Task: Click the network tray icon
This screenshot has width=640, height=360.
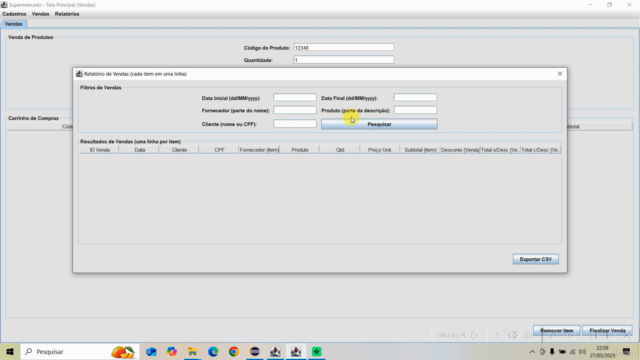Action: point(572,352)
